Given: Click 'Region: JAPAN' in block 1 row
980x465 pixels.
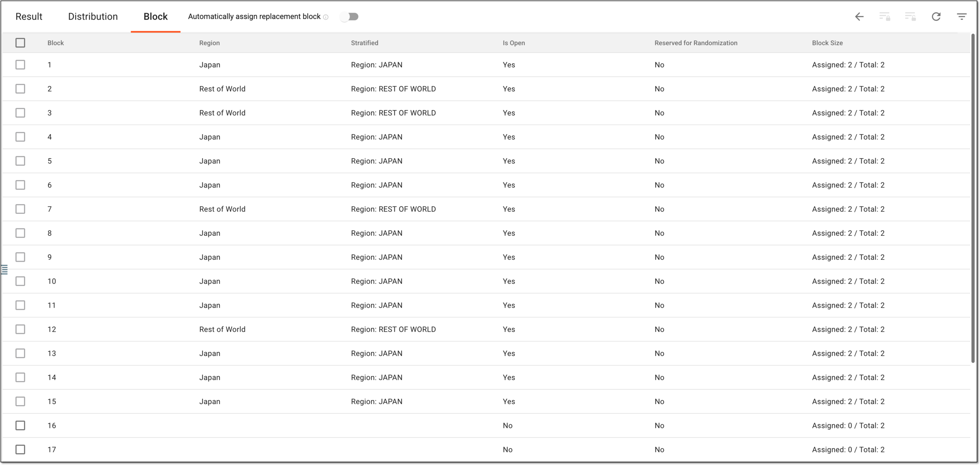Looking at the screenshot, I should (376, 65).
